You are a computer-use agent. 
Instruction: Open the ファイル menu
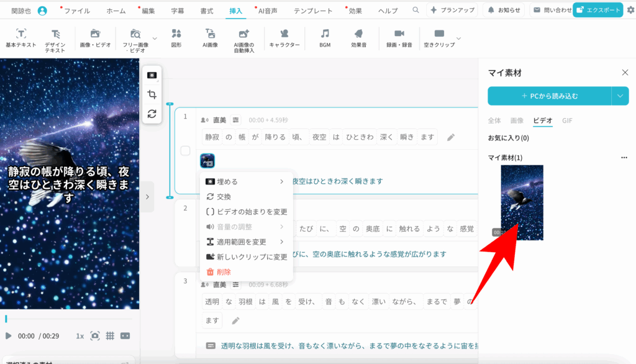coord(77,11)
